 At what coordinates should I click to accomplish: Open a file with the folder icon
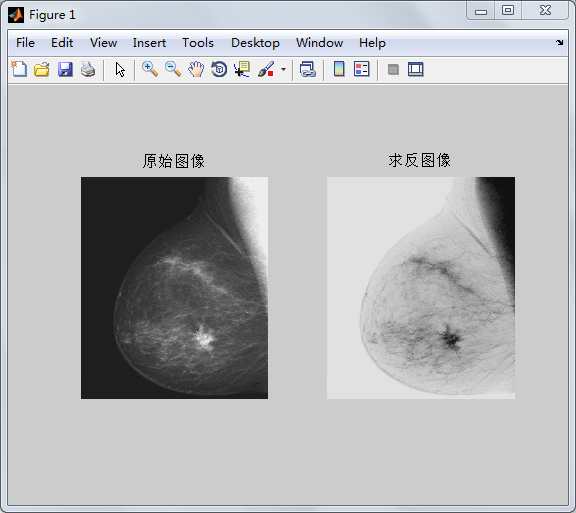(42, 69)
